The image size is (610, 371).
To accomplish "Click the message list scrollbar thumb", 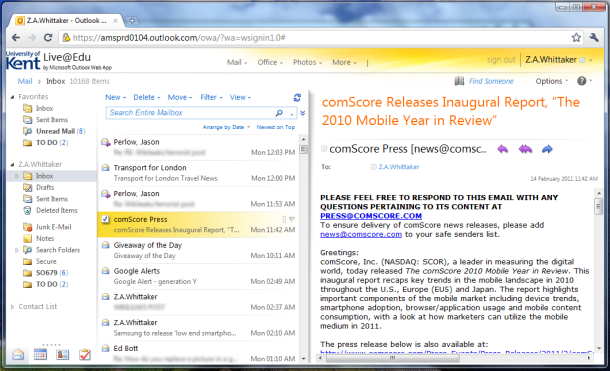I will click(303, 150).
